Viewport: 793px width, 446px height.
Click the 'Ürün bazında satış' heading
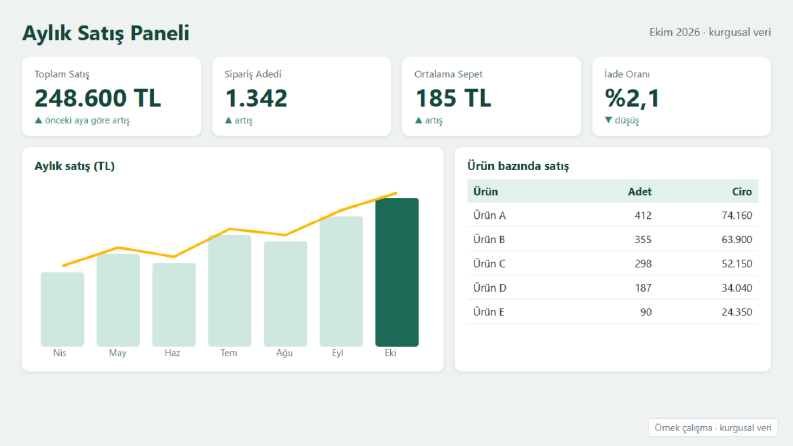tap(518, 166)
